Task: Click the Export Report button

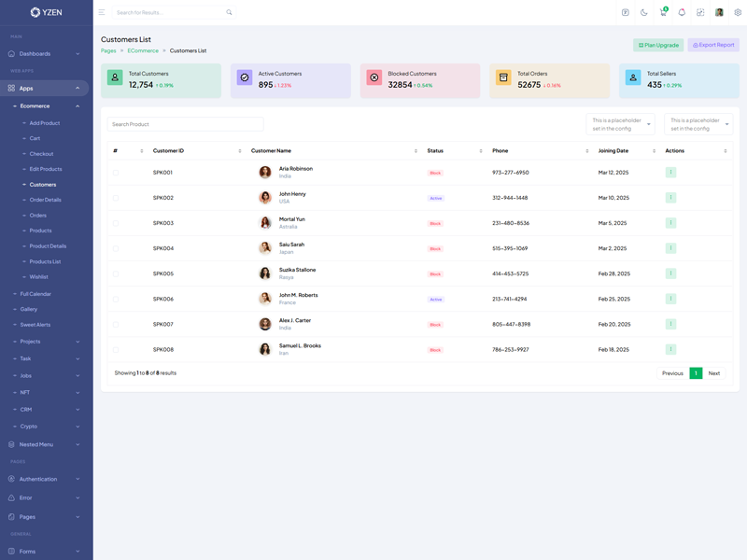Action: coord(713,45)
